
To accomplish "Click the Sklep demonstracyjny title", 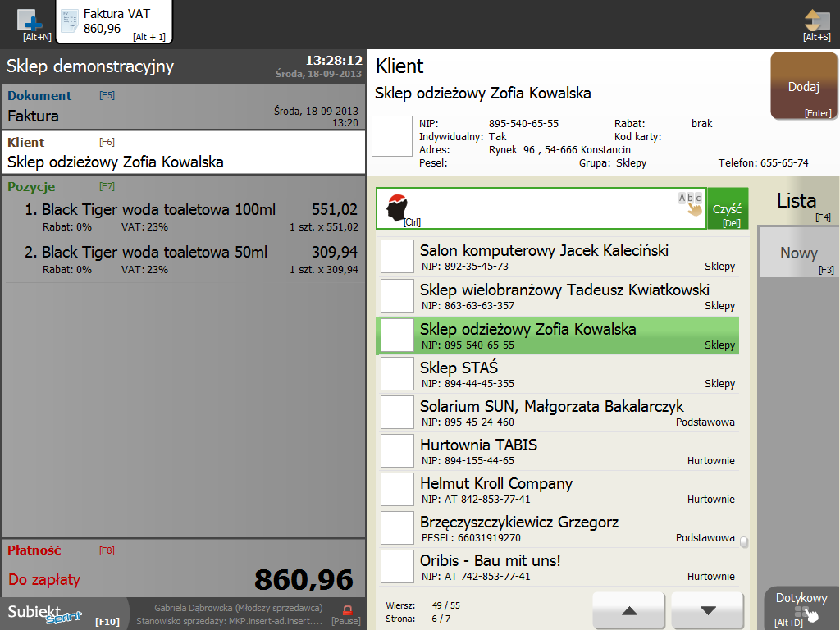I will tap(90, 66).
